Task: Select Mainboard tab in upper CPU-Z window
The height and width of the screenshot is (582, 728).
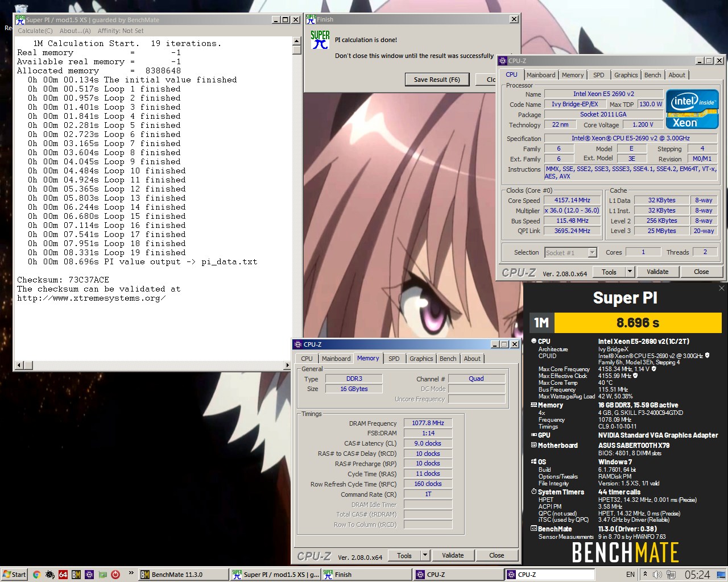Action: 541,75
